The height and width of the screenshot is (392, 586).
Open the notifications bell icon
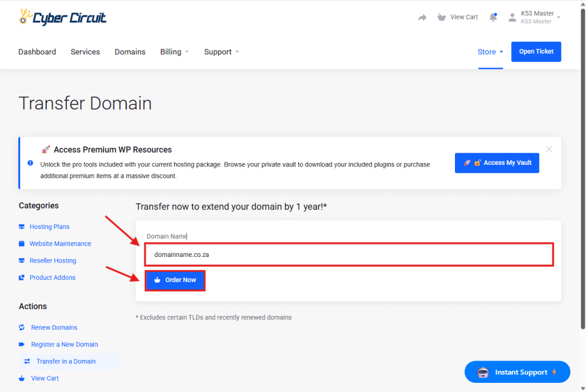493,17
